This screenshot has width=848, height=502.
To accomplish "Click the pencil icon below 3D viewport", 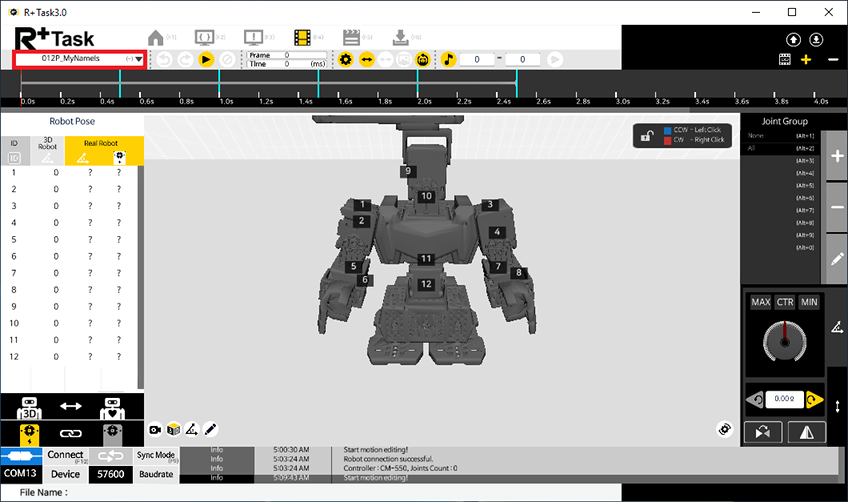I will click(x=210, y=429).
